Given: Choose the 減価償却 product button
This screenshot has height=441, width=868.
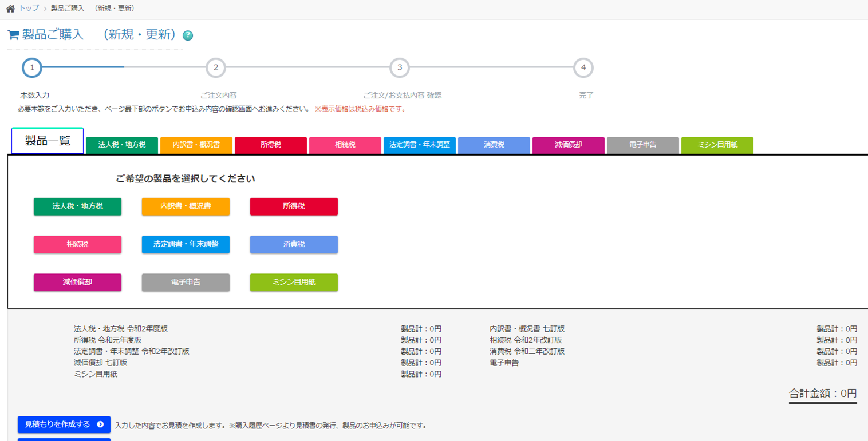Looking at the screenshot, I should pyautogui.click(x=77, y=282).
